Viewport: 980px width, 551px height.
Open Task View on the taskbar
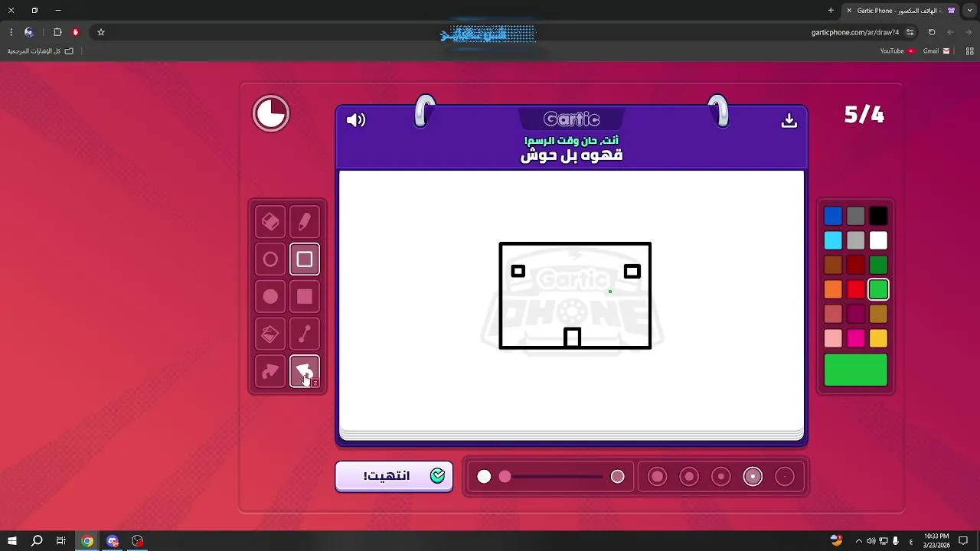[x=61, y=541]
